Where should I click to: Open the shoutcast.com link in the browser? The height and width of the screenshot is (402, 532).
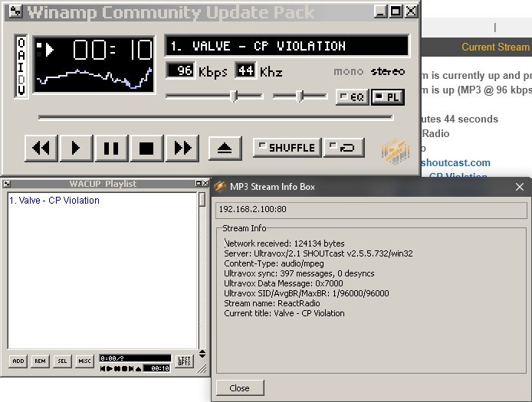click(x=455, y=162)
